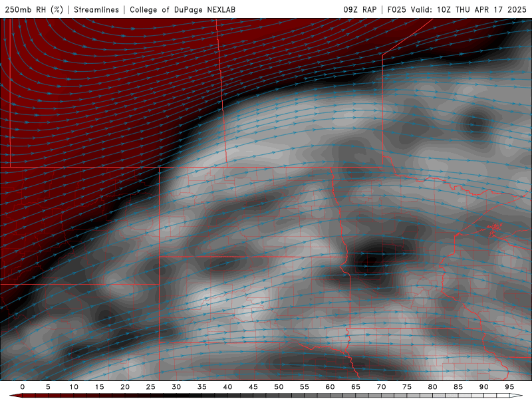
Task: Click the '85' color scale label
Action: [458, 387]
